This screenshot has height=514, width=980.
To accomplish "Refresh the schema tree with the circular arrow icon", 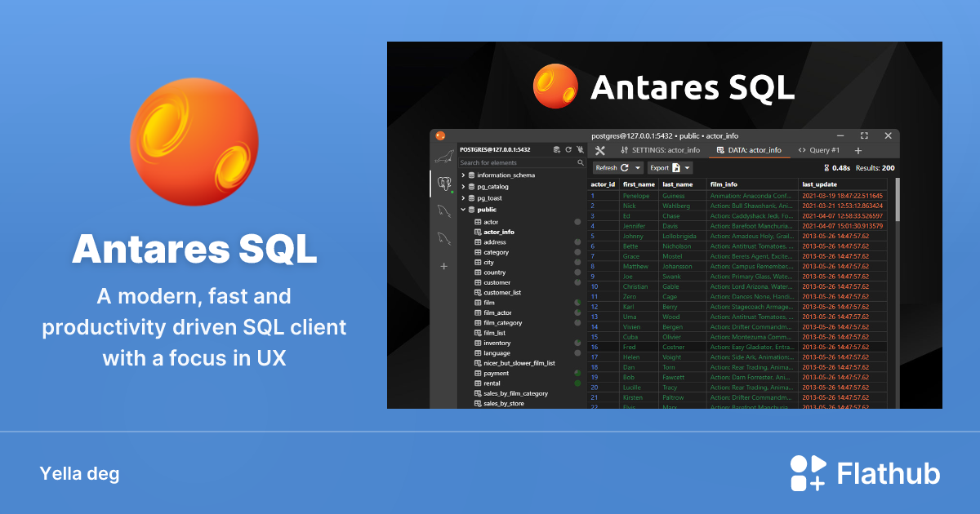I will (x=568, y=150).
